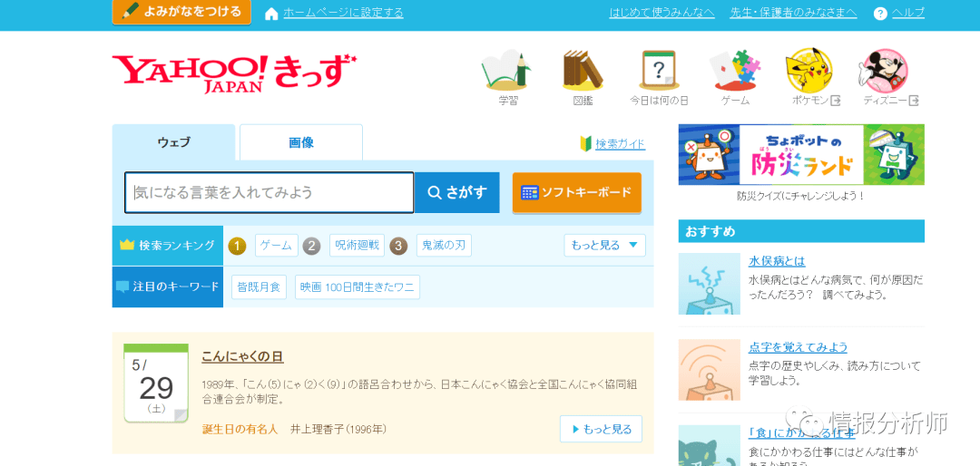Select ranking keyword ゲーム
This screenshot has width=980, height=466.
point(276,246)
